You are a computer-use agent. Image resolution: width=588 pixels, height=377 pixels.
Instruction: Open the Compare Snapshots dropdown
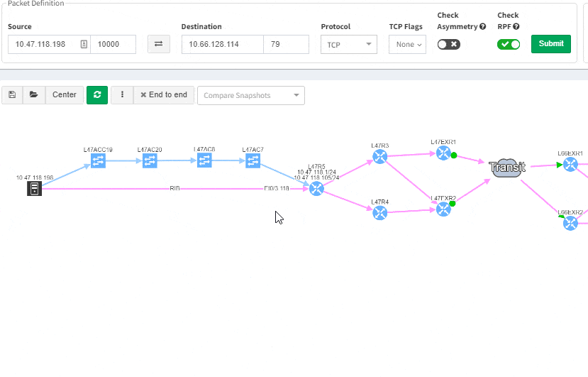coord(251,95)
